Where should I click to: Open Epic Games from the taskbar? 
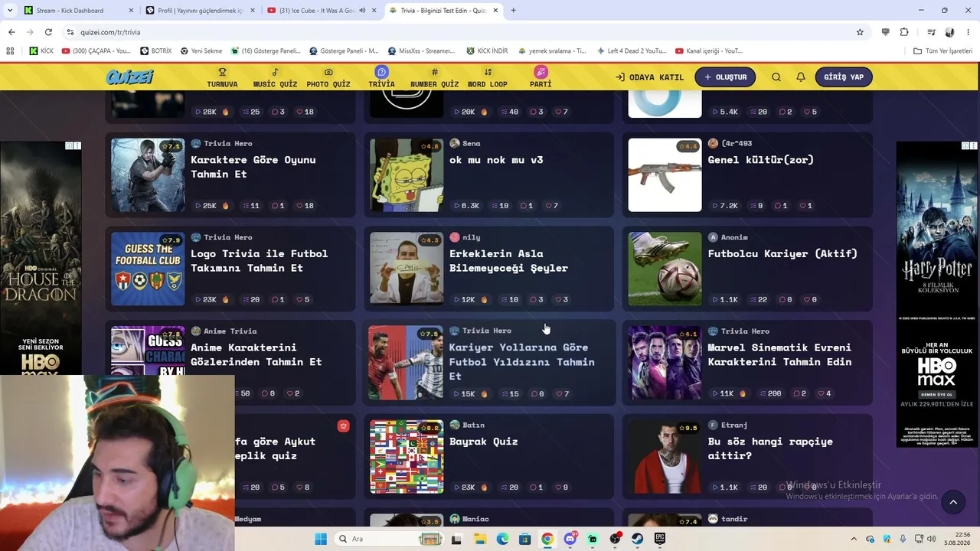(659, 539)
